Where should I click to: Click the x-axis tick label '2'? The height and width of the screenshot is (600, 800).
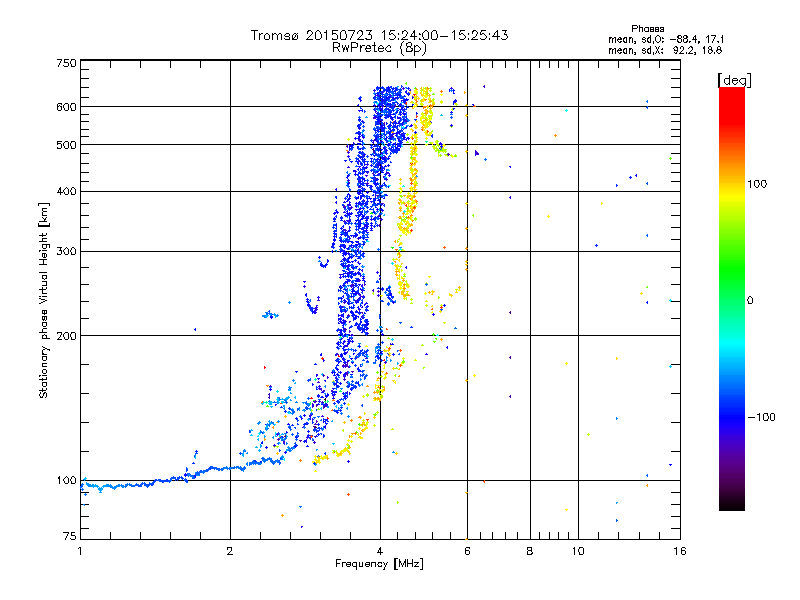230,551
